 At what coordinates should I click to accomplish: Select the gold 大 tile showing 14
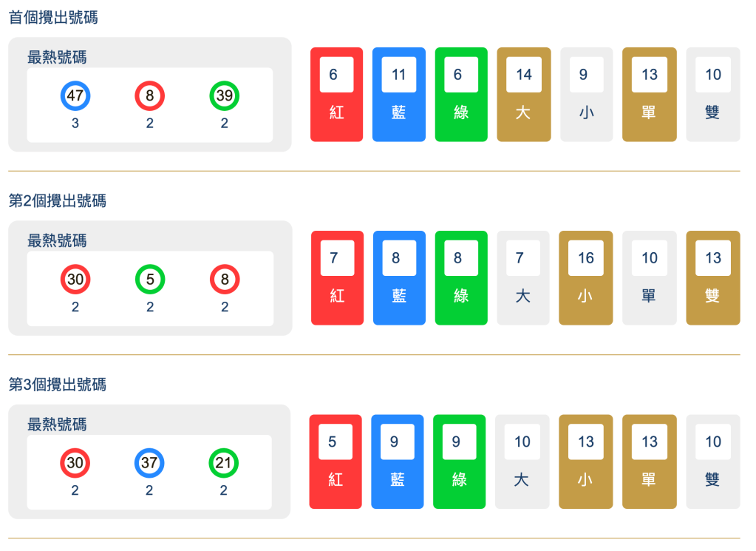[524, 95]
